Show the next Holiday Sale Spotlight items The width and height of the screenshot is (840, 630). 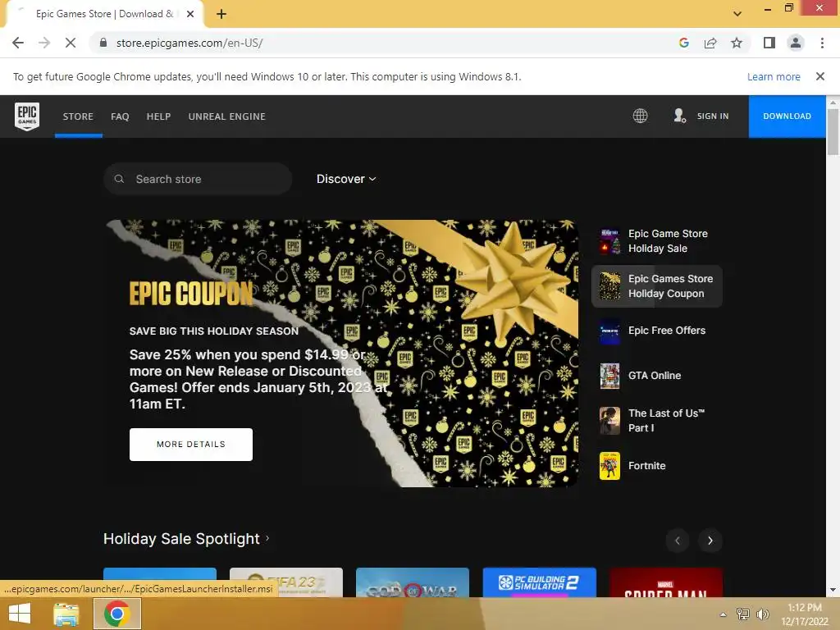pos(710,541)
